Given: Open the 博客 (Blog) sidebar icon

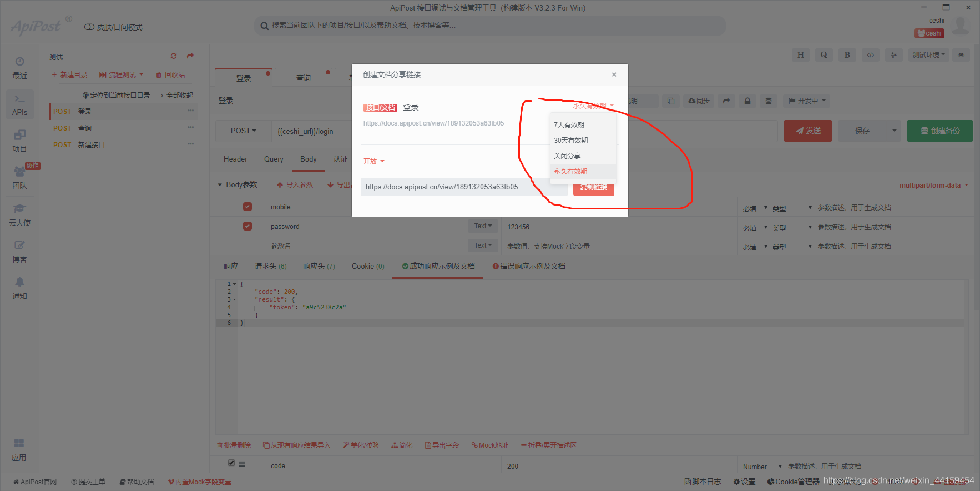Looking at the screenshot, I should [x=19, y=252].
